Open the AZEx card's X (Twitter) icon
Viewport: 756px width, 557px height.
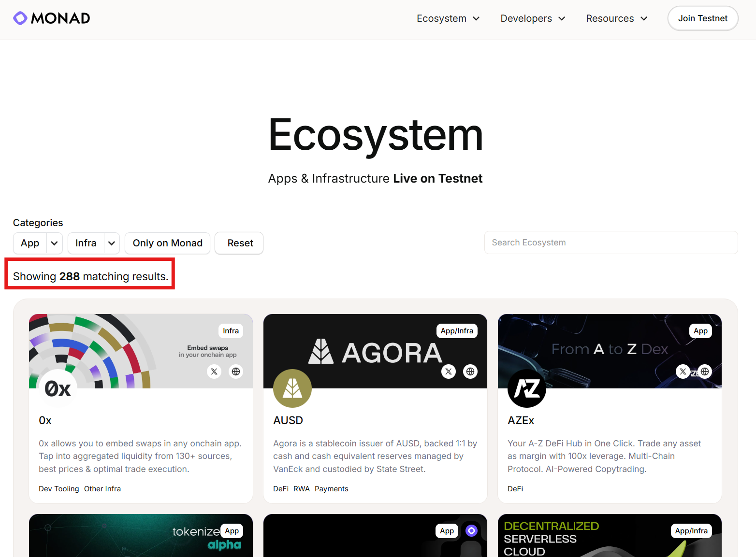[683, 371]
